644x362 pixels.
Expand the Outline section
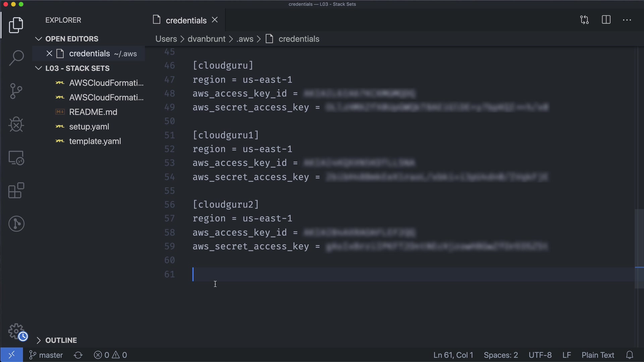click(x=39, y=340)
